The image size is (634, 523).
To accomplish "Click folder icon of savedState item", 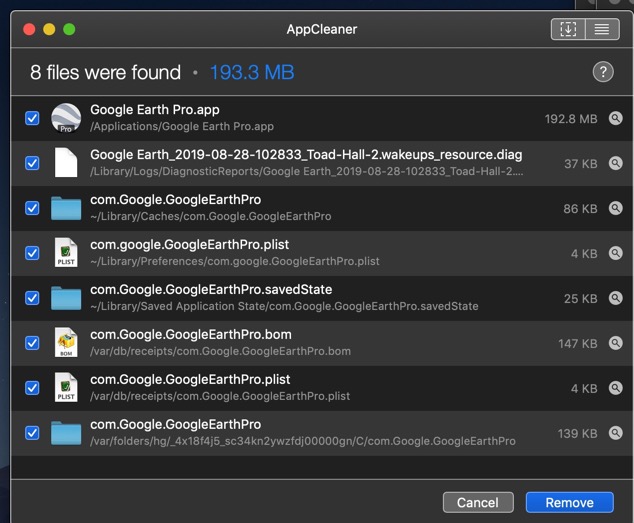I will coord(66,298).
